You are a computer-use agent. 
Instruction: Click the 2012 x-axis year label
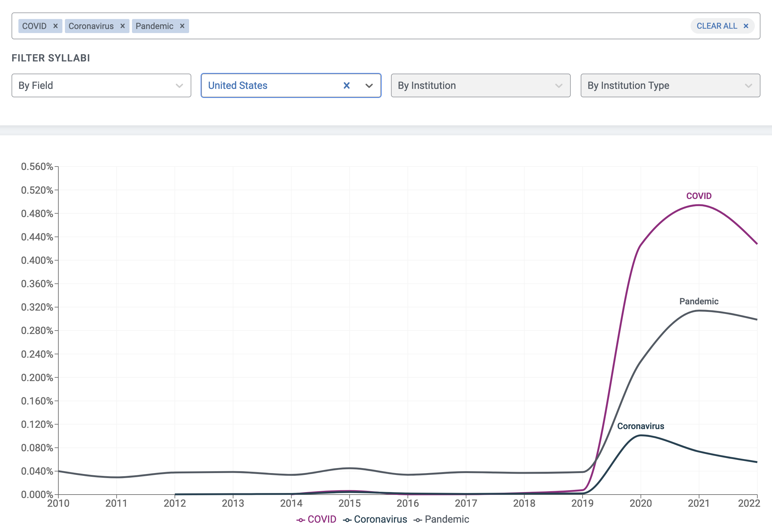175,503
